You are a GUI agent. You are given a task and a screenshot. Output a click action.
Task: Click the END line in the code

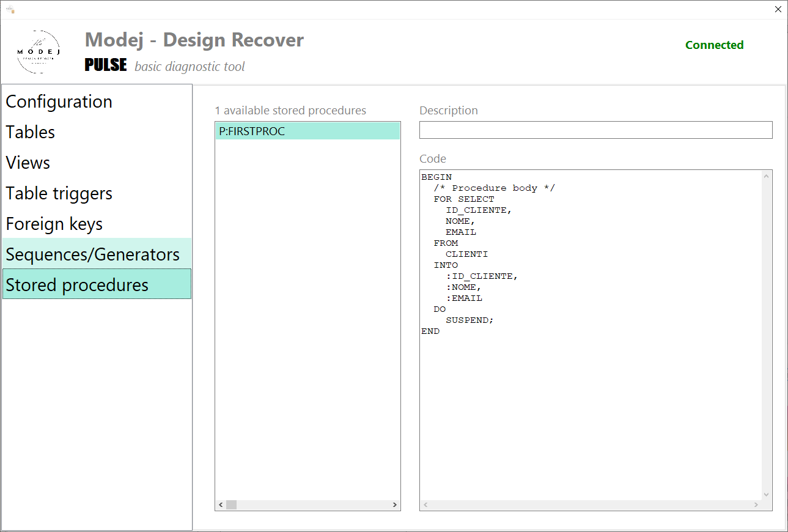(x=430, y=331)
